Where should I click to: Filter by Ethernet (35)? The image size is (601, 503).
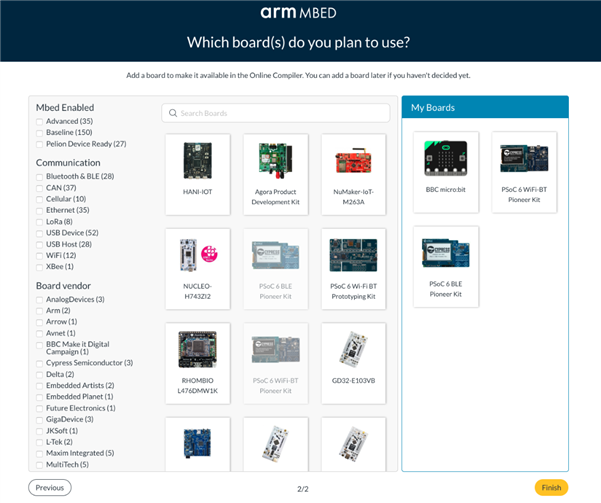point(39,210)
